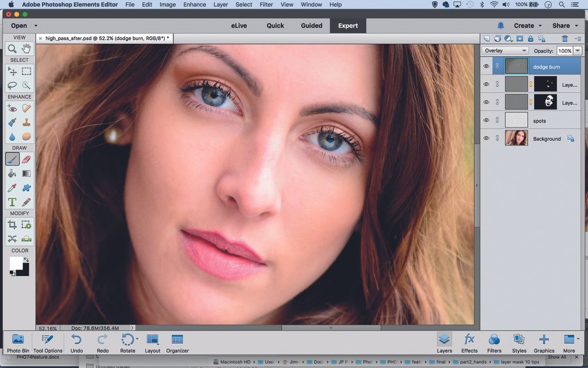Select the Crop tool
Image resolution: width=588 pixels, height=368 pixels.
tap(12, 224)
